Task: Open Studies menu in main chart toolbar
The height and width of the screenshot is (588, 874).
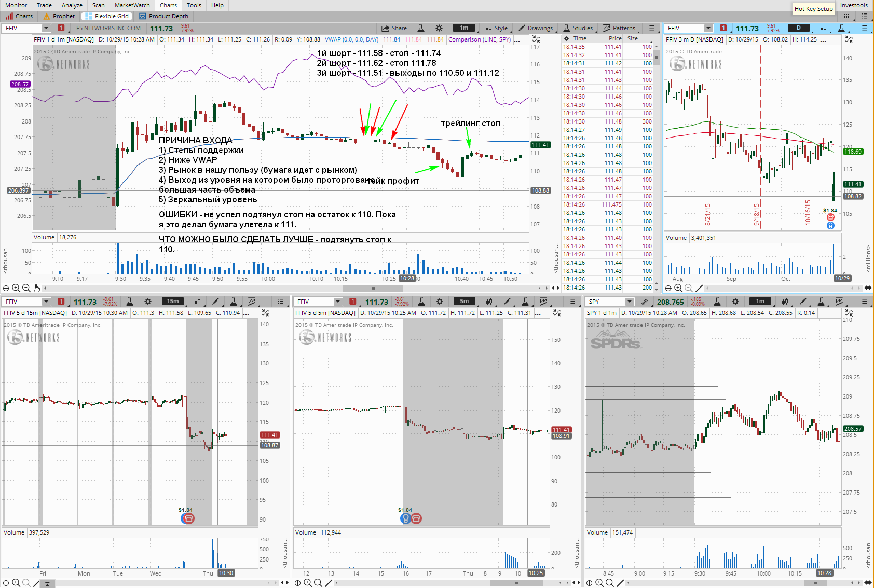Action: 577,28
